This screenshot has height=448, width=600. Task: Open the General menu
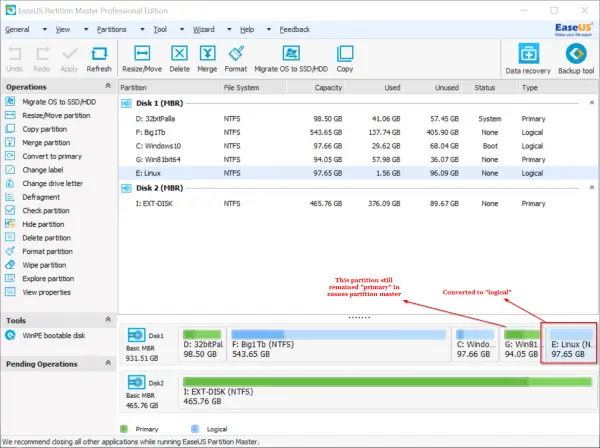pyautogui.click(x=17, y=29)
